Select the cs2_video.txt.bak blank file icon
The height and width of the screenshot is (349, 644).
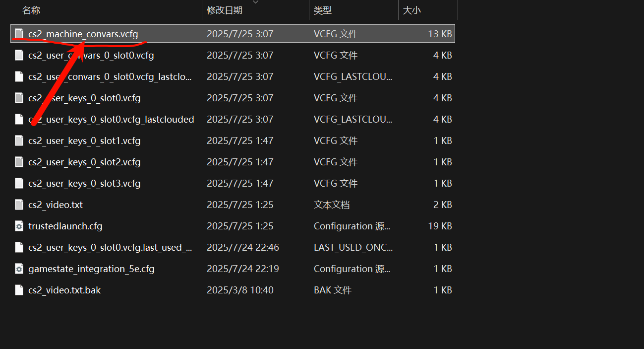click(19, 290)
